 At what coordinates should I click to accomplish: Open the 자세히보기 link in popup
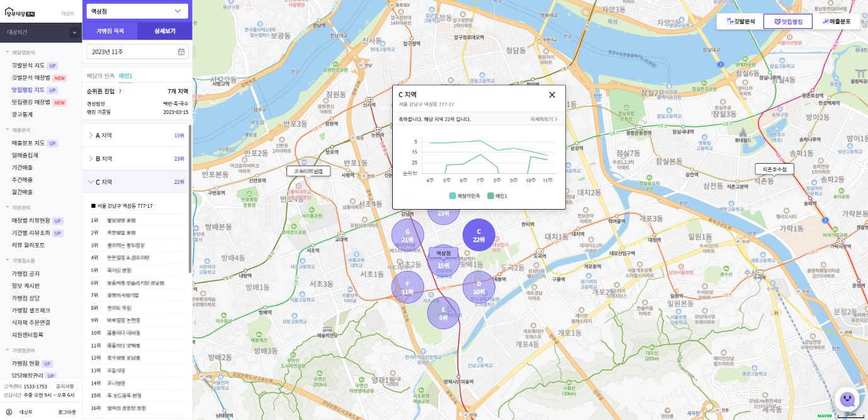pyautogui.click(x=544, y=119)
